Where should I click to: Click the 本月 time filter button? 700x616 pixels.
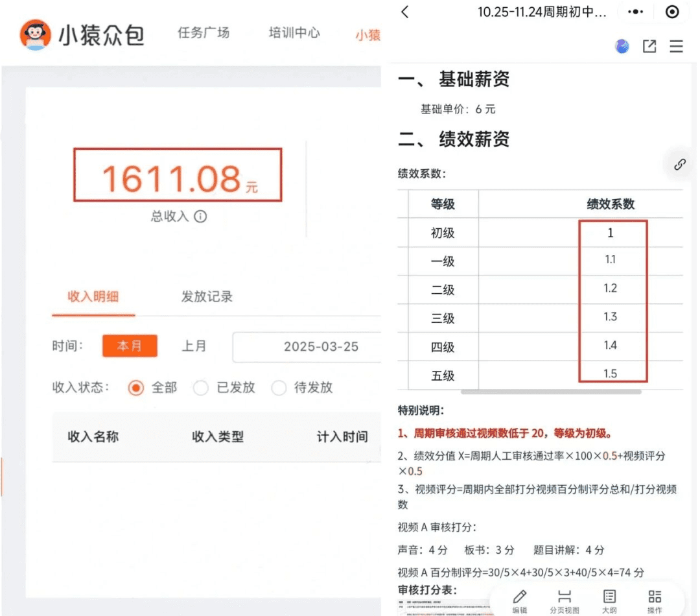click(x=130, y=346)
